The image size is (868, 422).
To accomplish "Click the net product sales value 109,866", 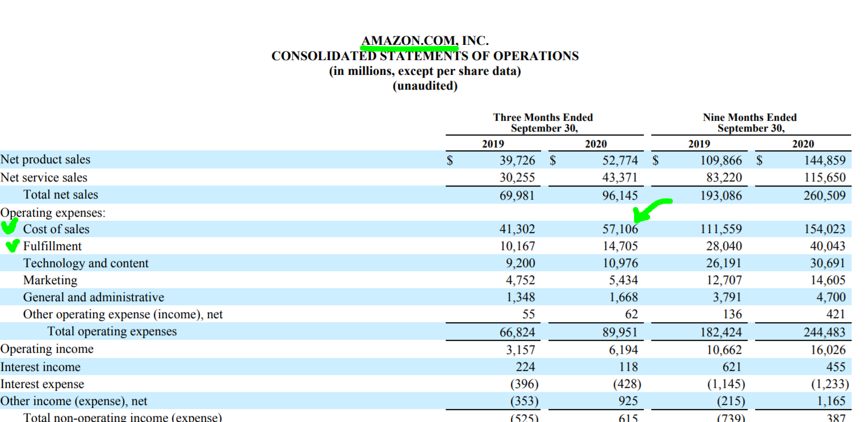I will 720,160.
